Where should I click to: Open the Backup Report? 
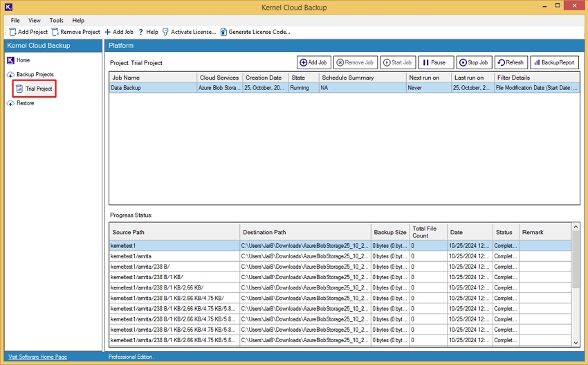click(x=555, y=62)
